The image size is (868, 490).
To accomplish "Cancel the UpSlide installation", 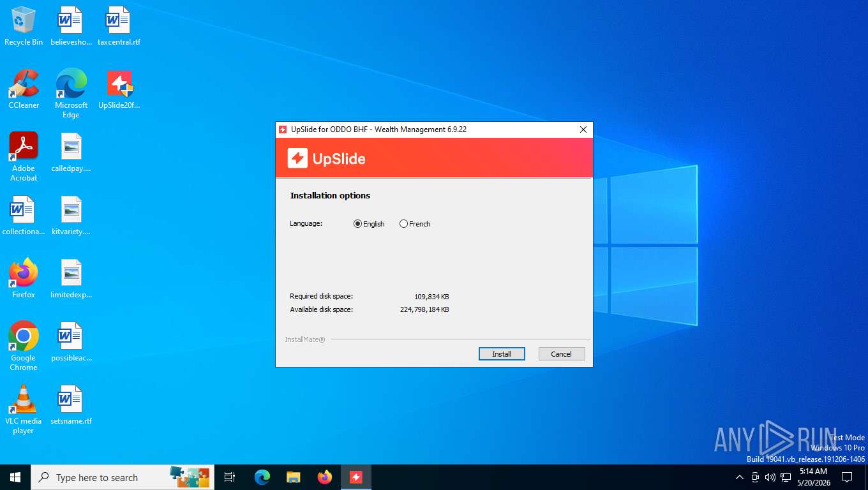I will coord(562,354).
